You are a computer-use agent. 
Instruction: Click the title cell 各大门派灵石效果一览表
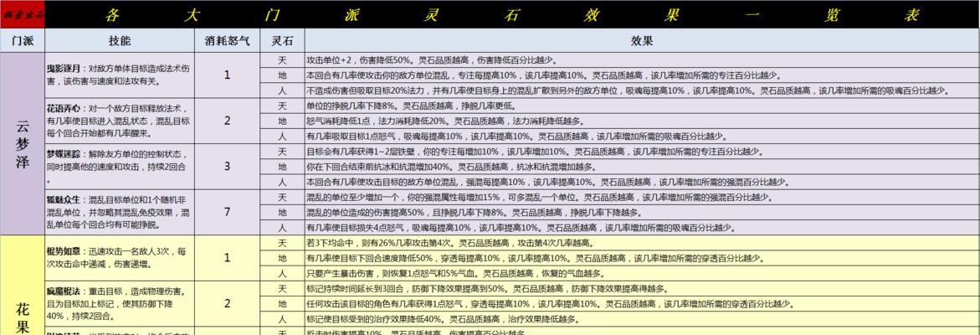(512, 14)
